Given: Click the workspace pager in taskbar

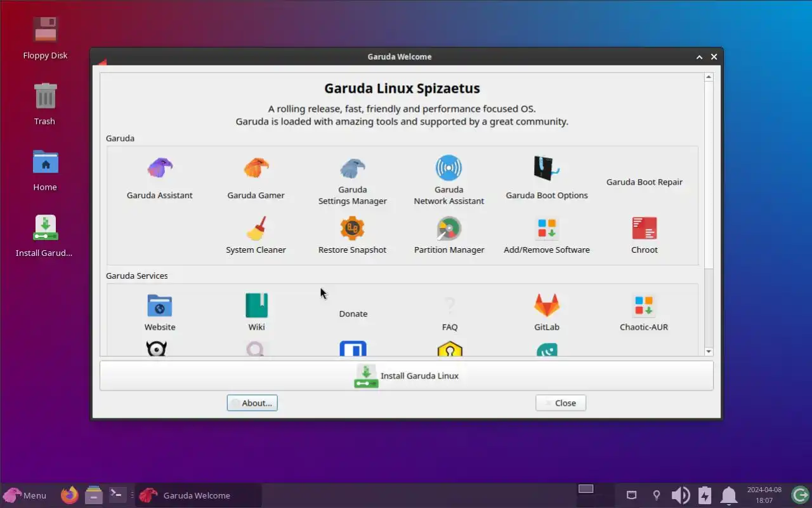Looking at the screenshot, I should 595,495.
